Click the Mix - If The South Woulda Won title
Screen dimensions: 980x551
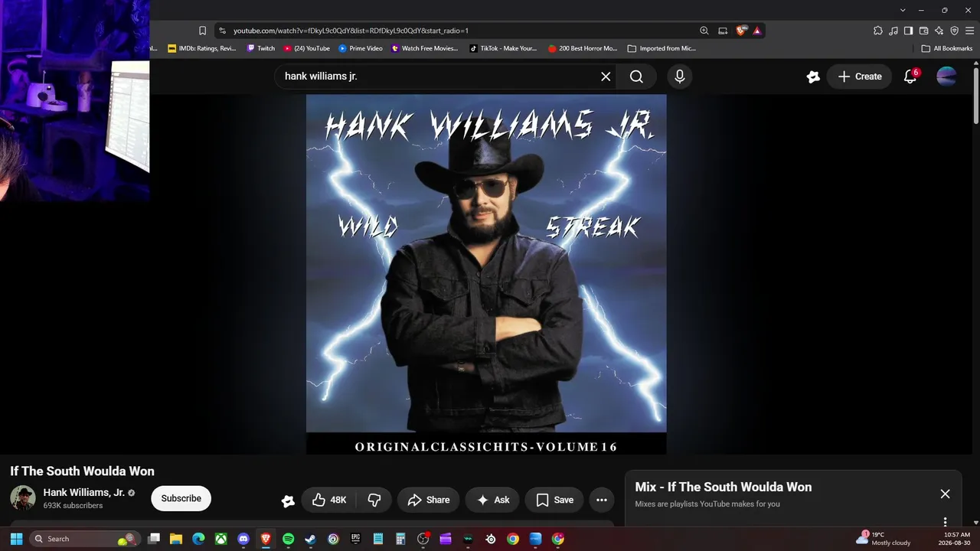[x=724, y=487]
